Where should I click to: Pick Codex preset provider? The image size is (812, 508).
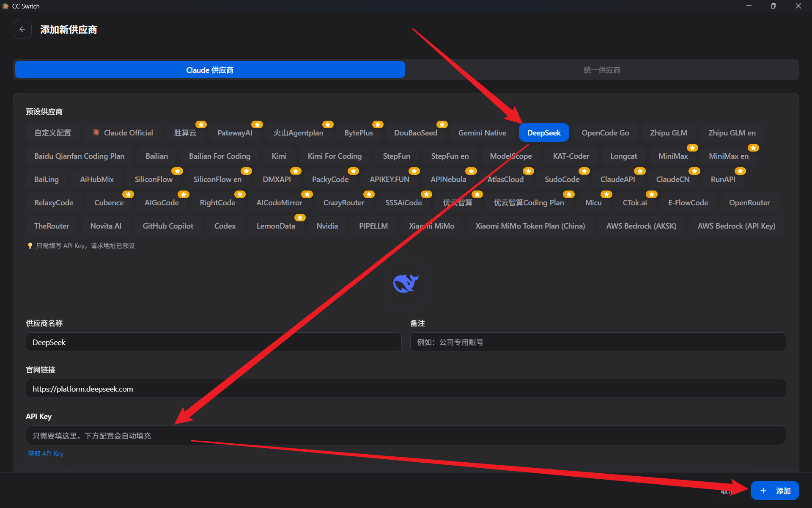pyautogui.click(x=225, y=226)
